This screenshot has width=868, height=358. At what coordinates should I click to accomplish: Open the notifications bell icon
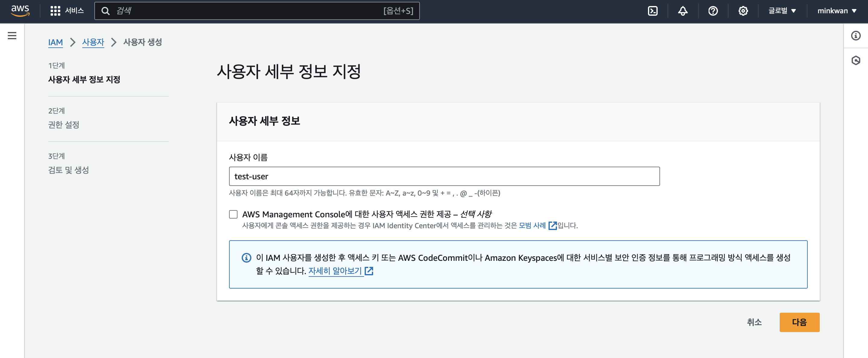click(683, 11)
